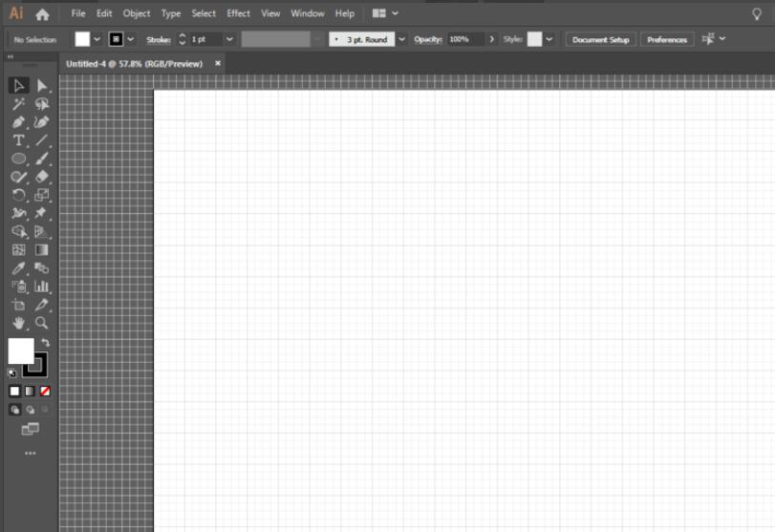
Task: Switch to Untitled-4 document tab
Action: [x=135, y=64]
